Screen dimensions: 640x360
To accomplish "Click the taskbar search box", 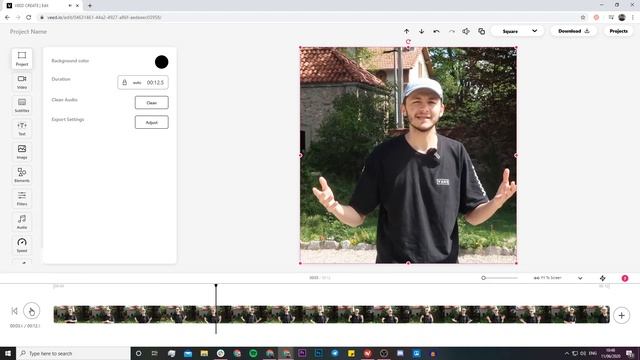I will click(x=73, y=353).
